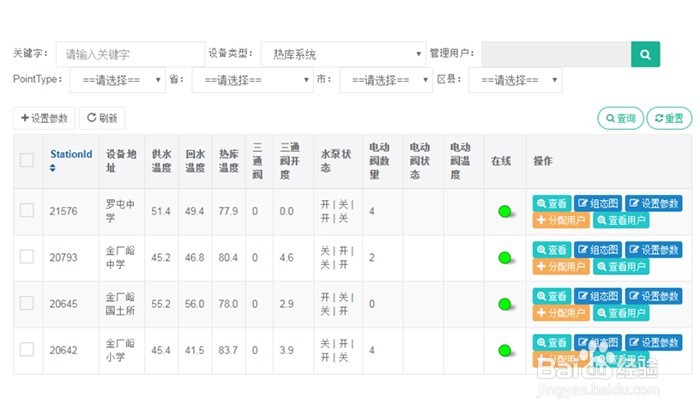The width and height of the screenshot is (700, 415).
Task: Click the online status dot for 21576
Action: (x=504, y=211)
